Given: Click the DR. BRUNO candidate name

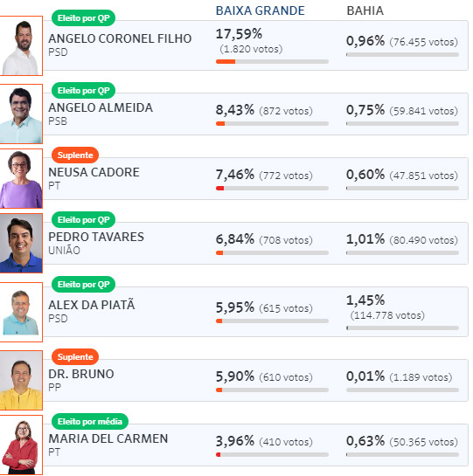Looking at the screenshot, I should point(81,374).
